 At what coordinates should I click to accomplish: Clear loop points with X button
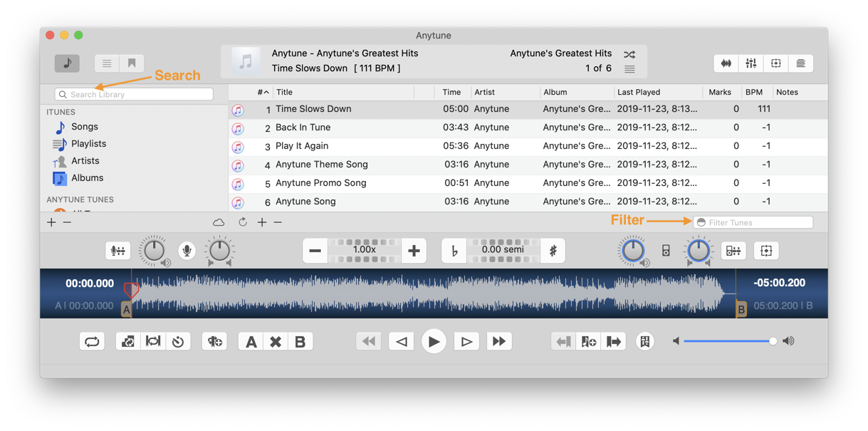pos(276,342)
